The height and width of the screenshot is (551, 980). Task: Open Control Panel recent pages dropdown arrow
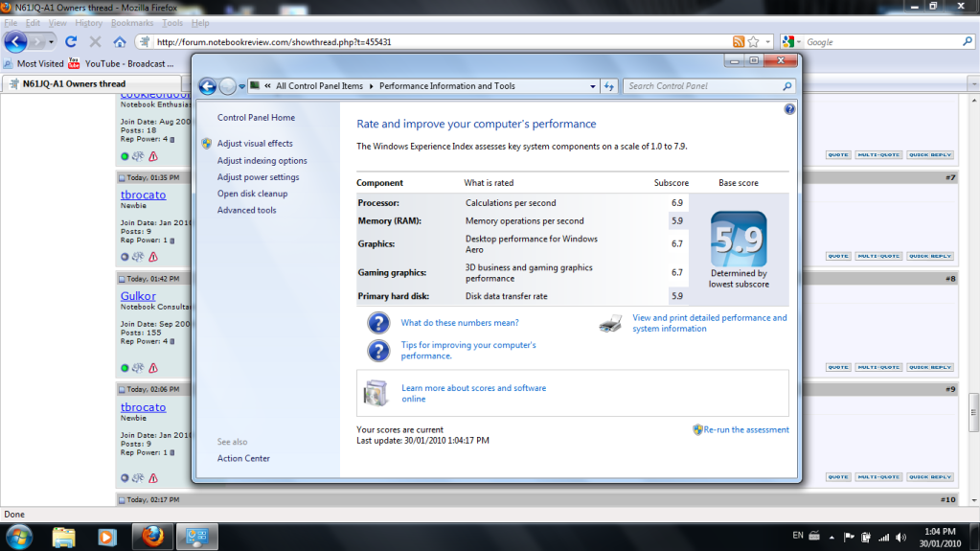[x=241, y=86]
